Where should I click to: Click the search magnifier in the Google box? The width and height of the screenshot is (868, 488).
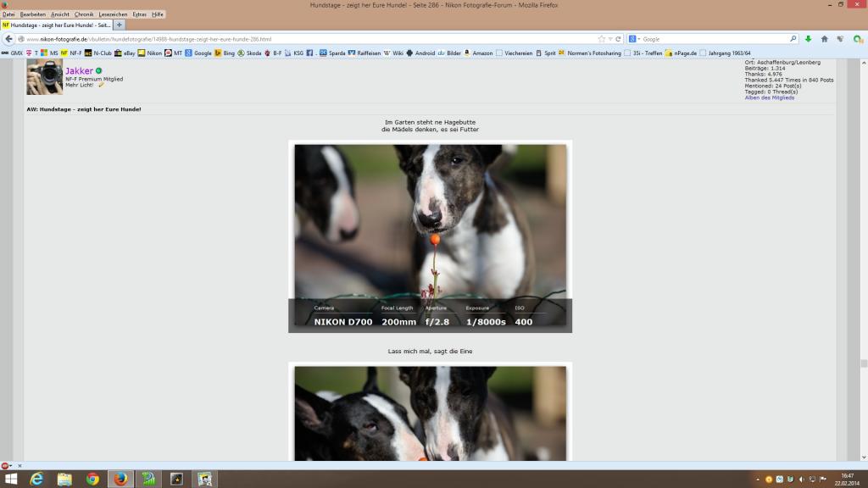793,39
